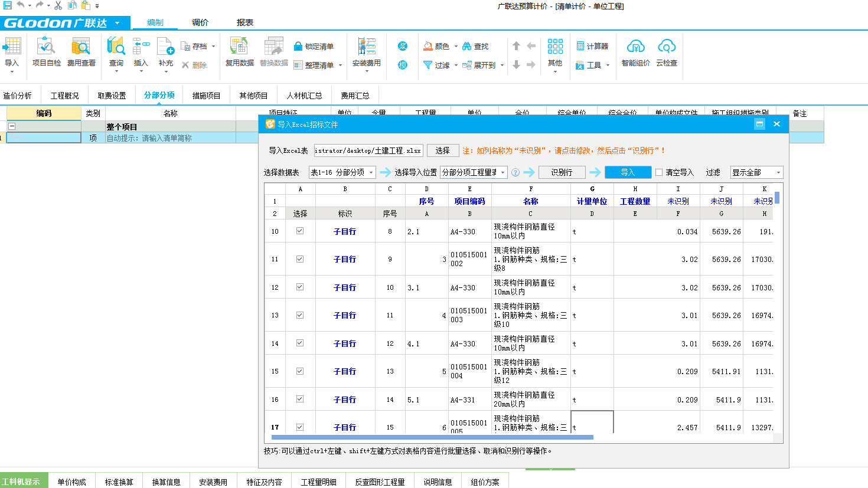
Task: Open the 选择数据表 sheet dropdown
Action: tap(342, 172)
